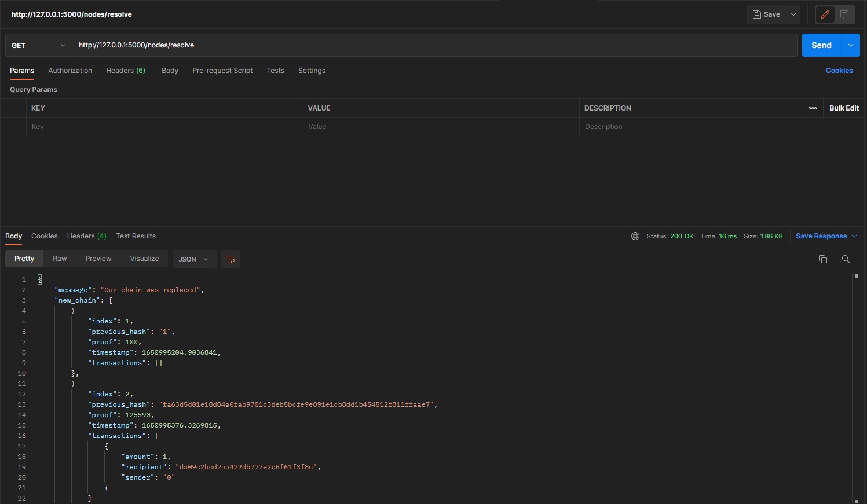
Task: Toggle word wrap icon in response
Action: (231, 259)
